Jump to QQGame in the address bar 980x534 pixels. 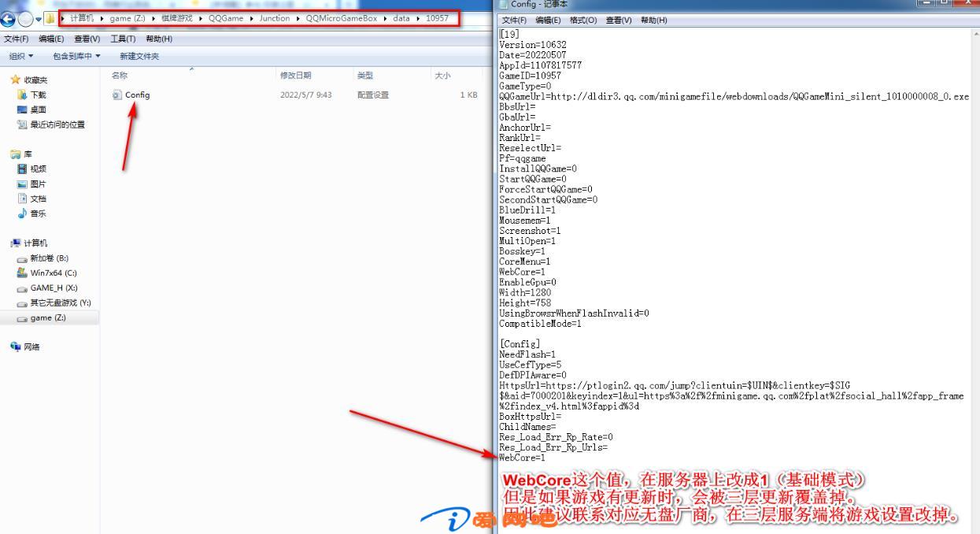tap(226, 19)
